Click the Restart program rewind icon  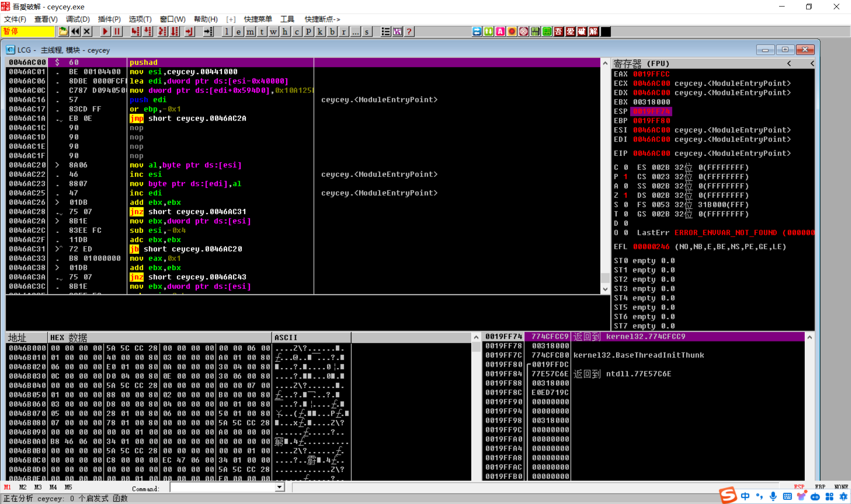click(75, 32)
